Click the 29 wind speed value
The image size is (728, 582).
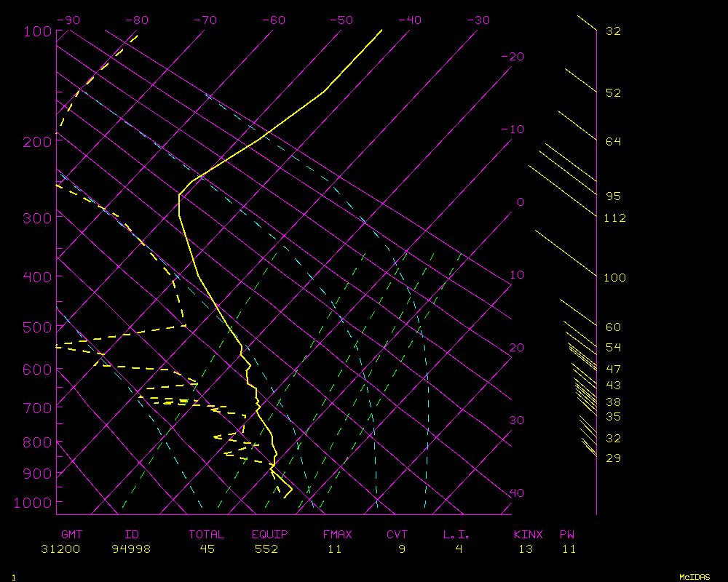[x=613, y=458]
